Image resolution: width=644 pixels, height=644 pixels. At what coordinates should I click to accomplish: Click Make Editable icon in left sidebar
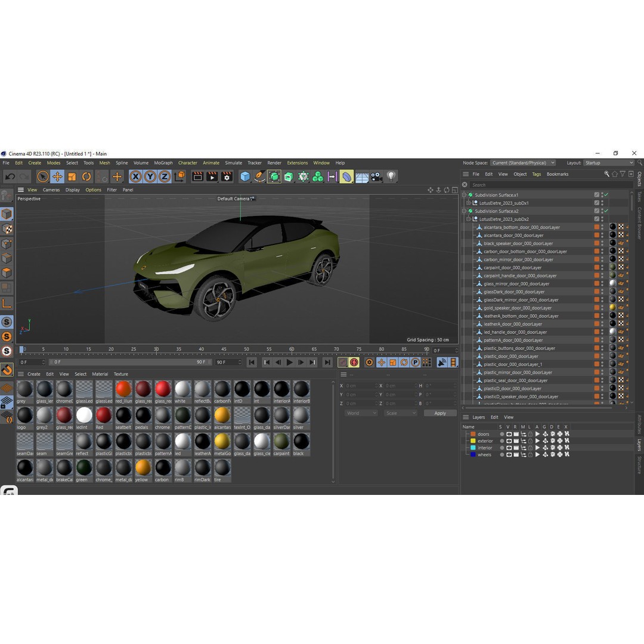[7, 195]
